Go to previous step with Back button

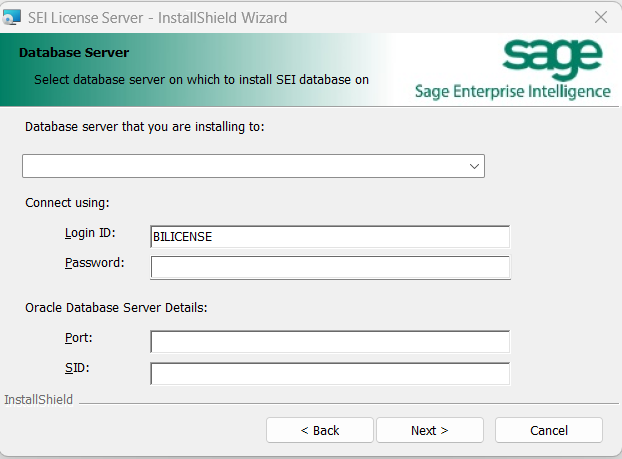[320, 430]
